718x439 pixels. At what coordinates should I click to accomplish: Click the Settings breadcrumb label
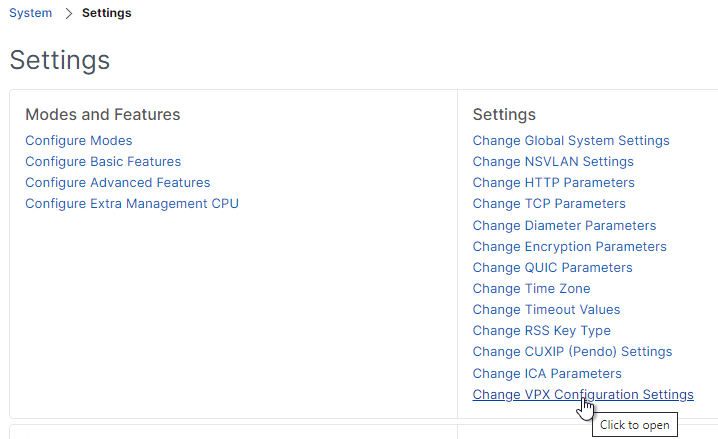107,13
